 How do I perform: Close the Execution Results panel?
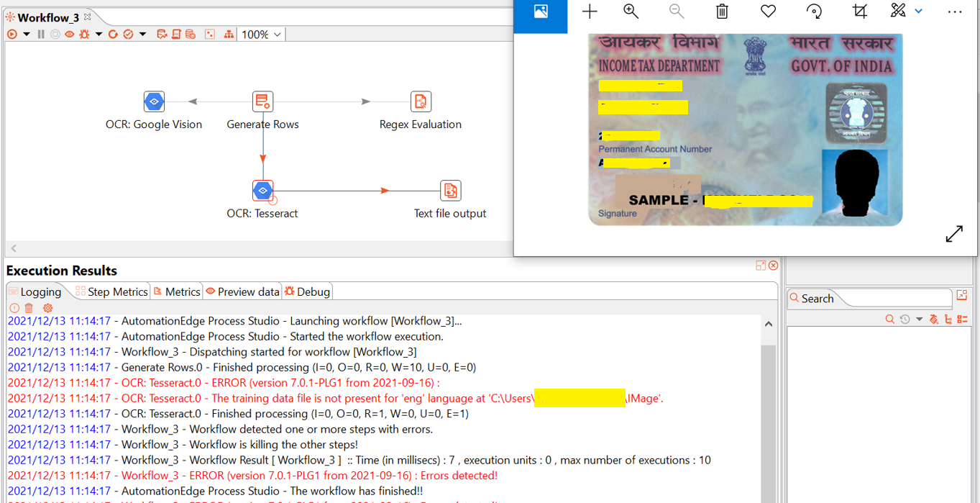point(774,266)
